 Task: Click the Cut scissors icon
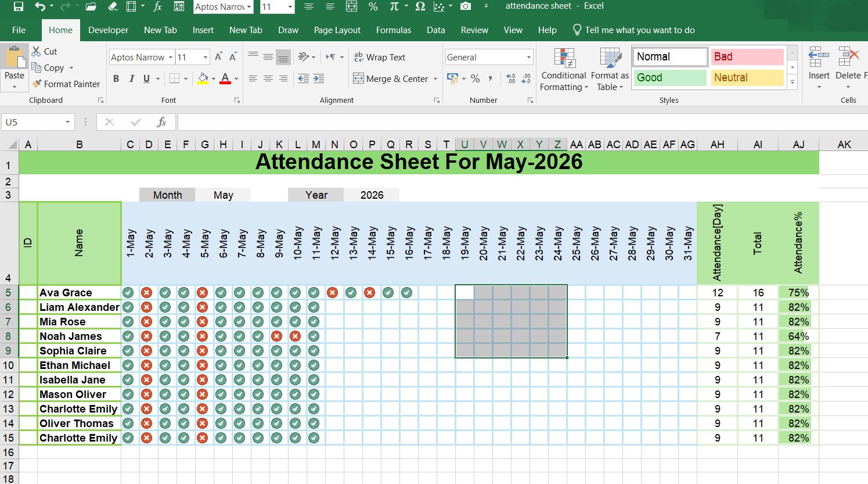click(36, 51)
